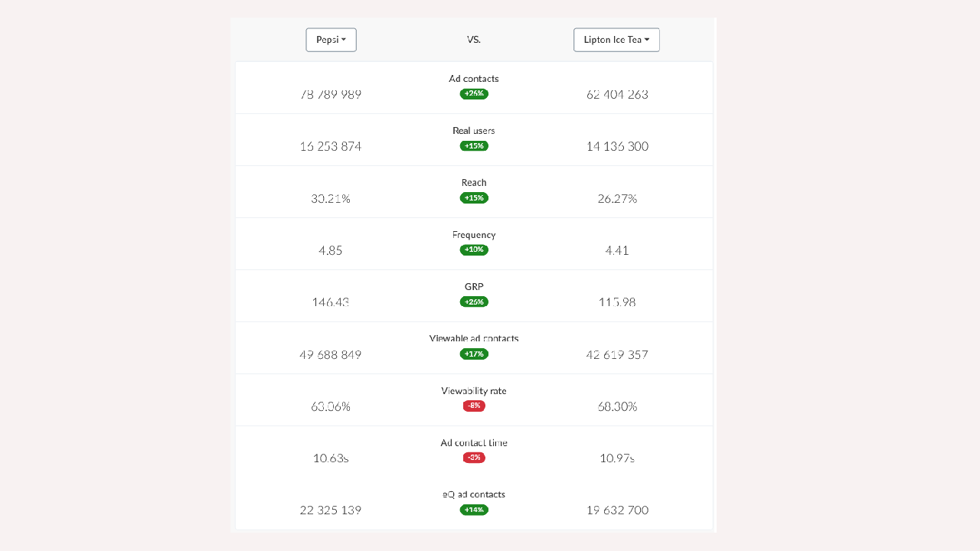Select the Viewability rate metric label
The height and width of the screenshot is (551, 980).
tap(474, 391)
